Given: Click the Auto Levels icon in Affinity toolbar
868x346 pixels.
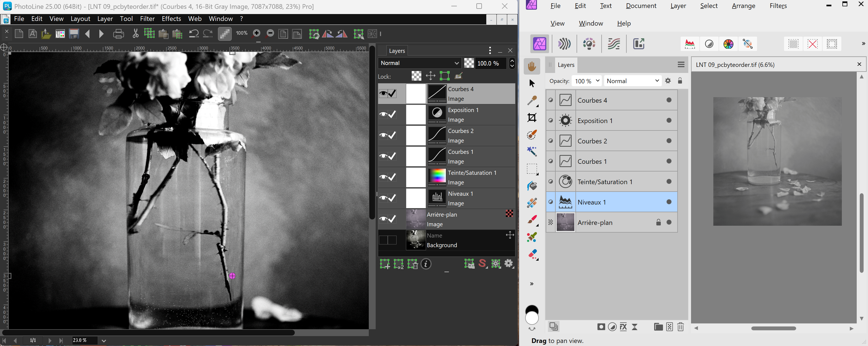Looking at the screenshot, I should click(689, 44).
